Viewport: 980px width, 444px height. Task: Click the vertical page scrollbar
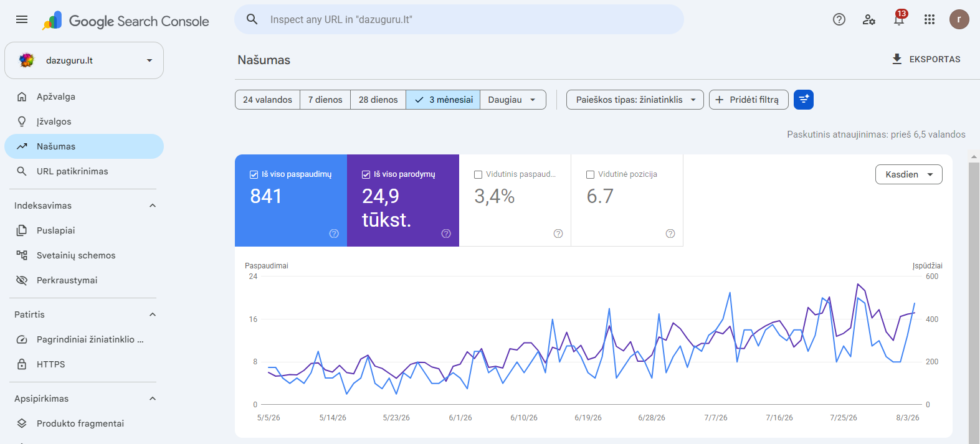tap(974, 302)
